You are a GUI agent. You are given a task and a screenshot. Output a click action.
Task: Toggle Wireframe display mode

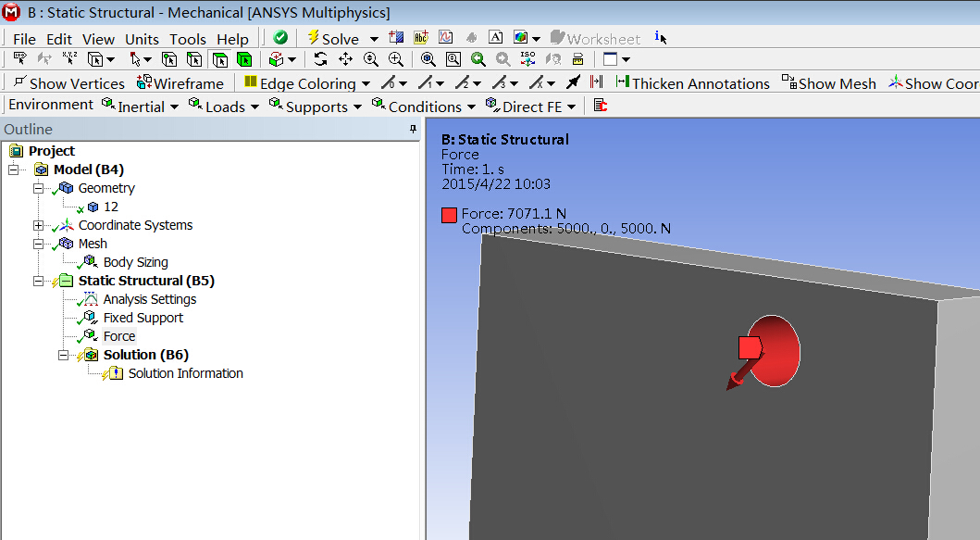[x=180, y=83]
